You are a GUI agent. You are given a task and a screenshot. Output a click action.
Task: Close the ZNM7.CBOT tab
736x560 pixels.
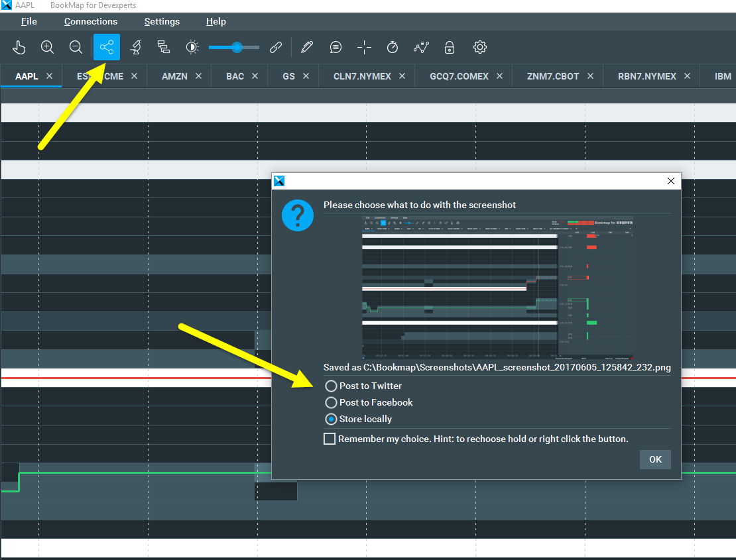(x=591, y=76)
